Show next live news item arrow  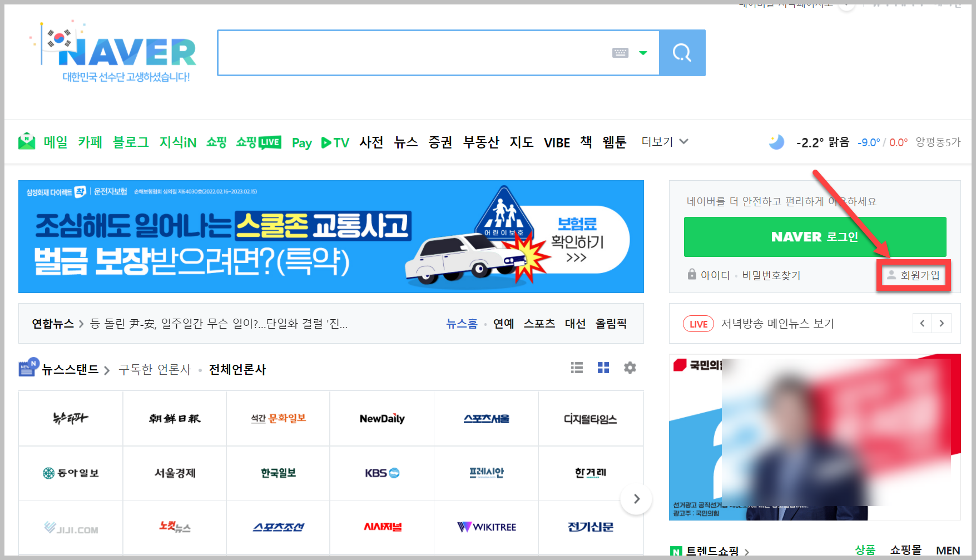click(x=942, y=324)
